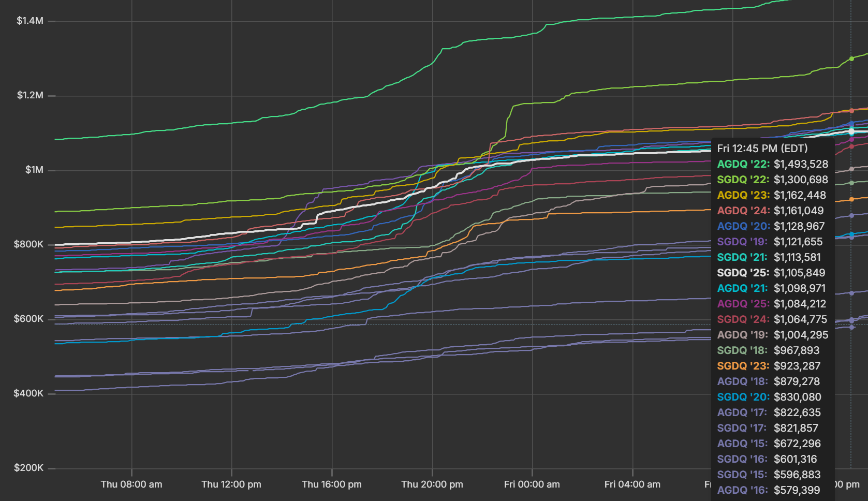Click the SGDQ '23 value $923,287
Screen dimensions: 868x501
(797, 366)
